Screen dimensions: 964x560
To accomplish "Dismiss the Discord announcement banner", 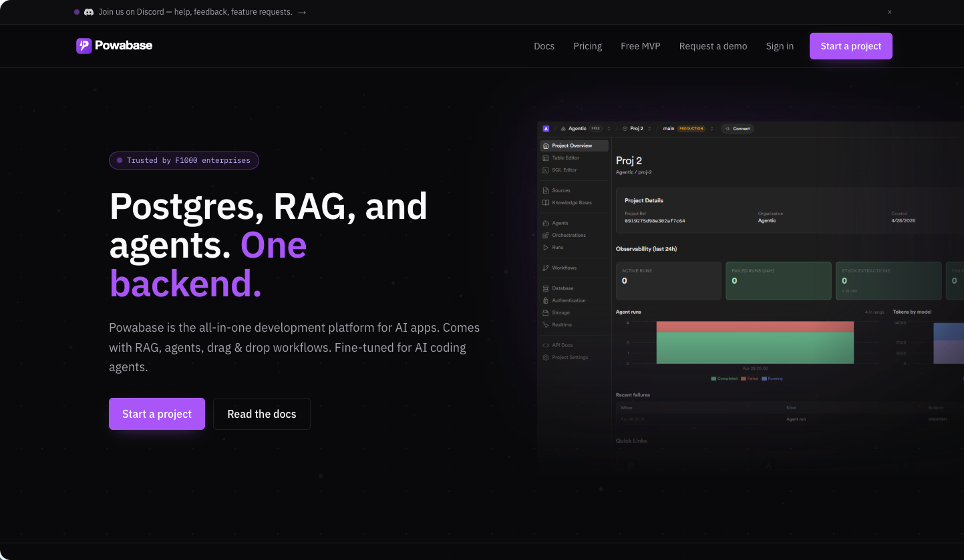I will (890, 12).
